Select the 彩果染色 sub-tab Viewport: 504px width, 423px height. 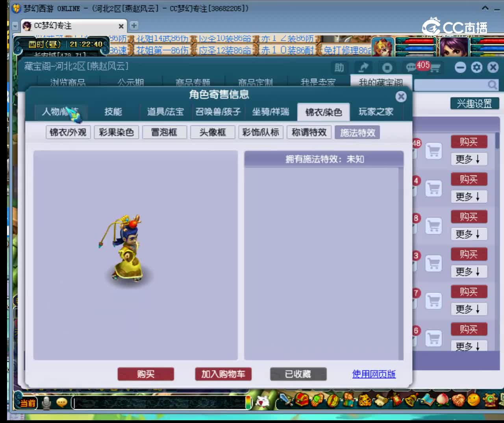click(x=116, y=132)
